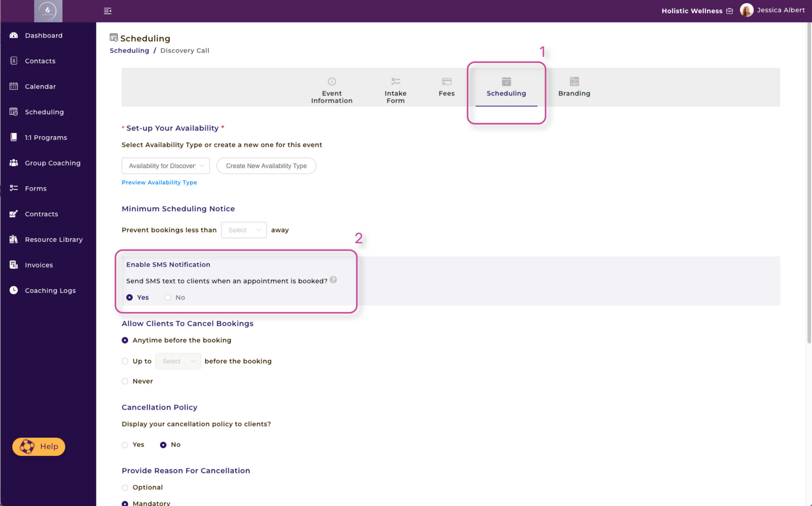This screenshot has height=506, width=812.
Task: Choose Yes to display cancellation policy
Action: 125,445
